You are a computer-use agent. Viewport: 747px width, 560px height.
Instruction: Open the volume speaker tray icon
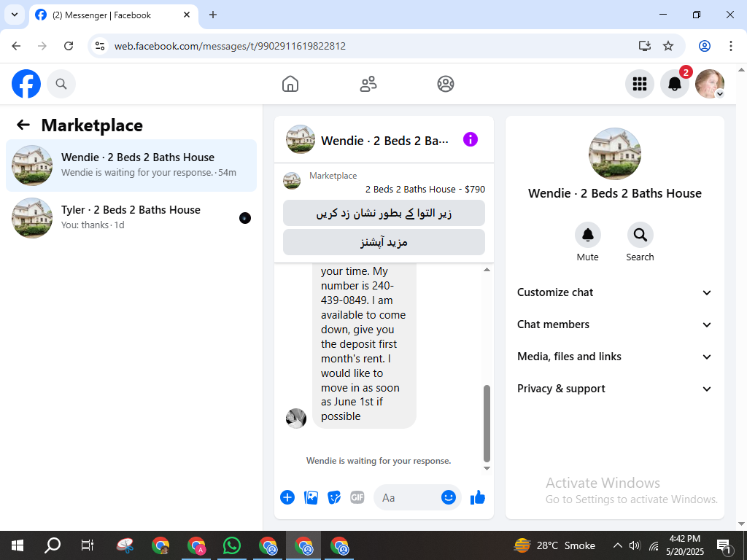tap(635, 545)
